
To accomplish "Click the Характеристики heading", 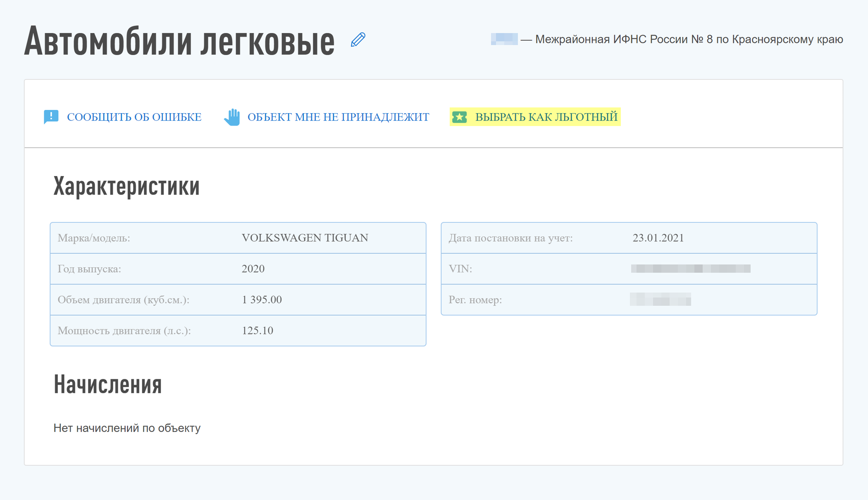I will 126,186.
